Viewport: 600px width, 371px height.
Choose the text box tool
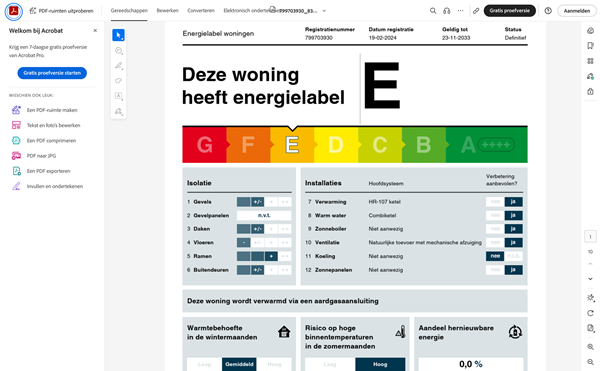(119, 96)
